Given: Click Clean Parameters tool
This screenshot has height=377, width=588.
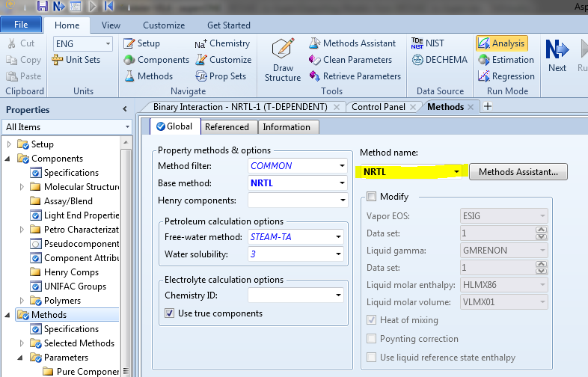Looking at the screenshot, I should (350, 60).
